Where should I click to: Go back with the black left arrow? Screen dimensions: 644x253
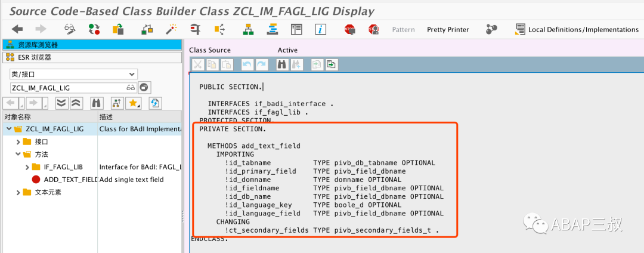coord(17,29)
